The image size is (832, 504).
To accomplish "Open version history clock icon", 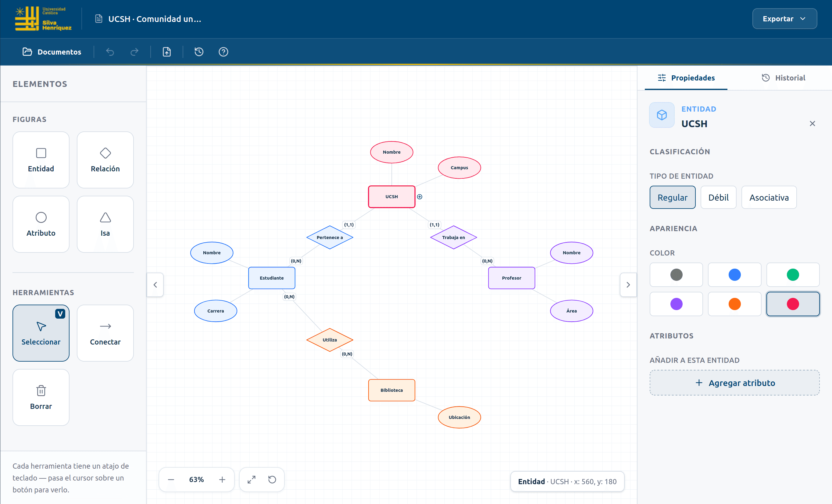I will click(x=199, y=52).
